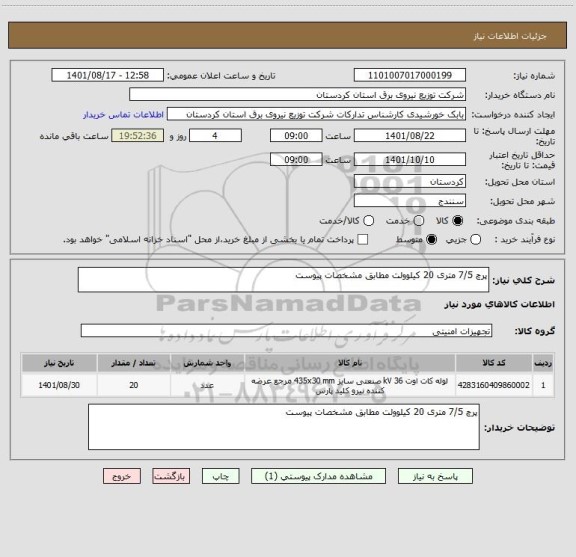Toggle the اسناد خزانه اسلامی payment checkbox

pos(363,240)
